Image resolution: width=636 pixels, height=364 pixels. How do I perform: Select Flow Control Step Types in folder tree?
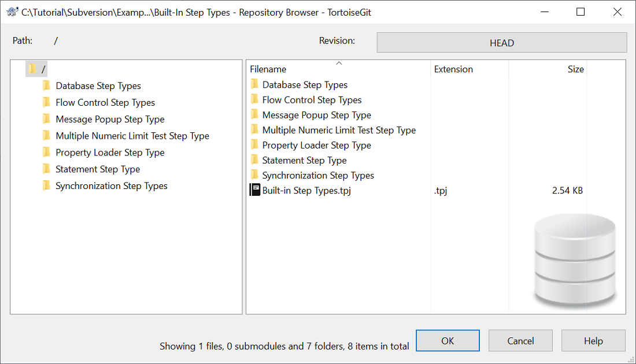[105, 102]
